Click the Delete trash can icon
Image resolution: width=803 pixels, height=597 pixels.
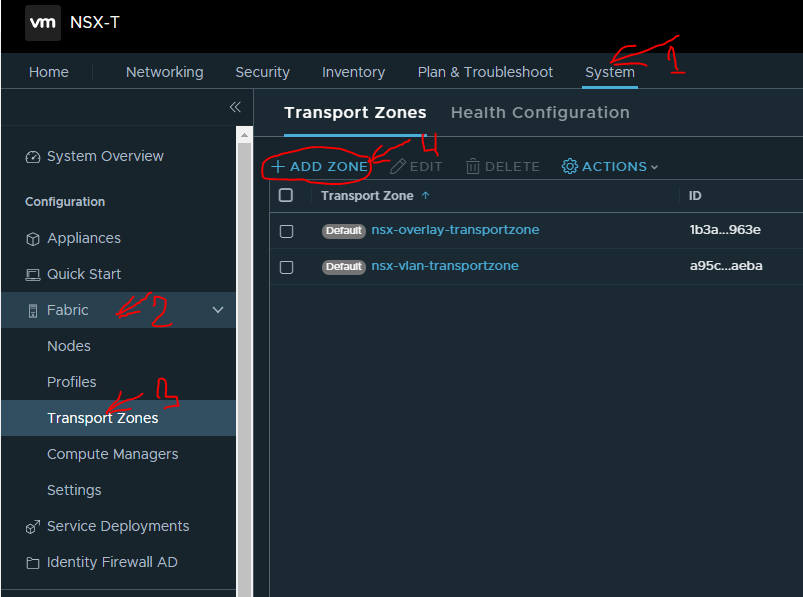(473, 166)
